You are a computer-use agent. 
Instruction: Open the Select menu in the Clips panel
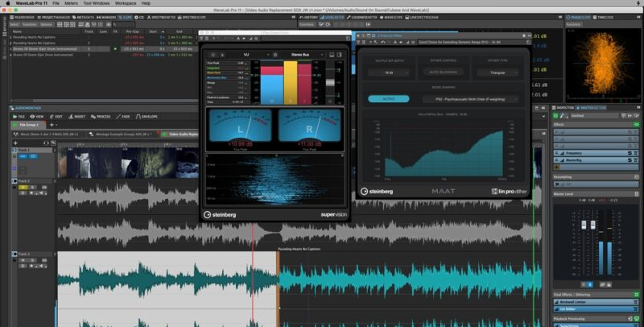click(14, 25)
